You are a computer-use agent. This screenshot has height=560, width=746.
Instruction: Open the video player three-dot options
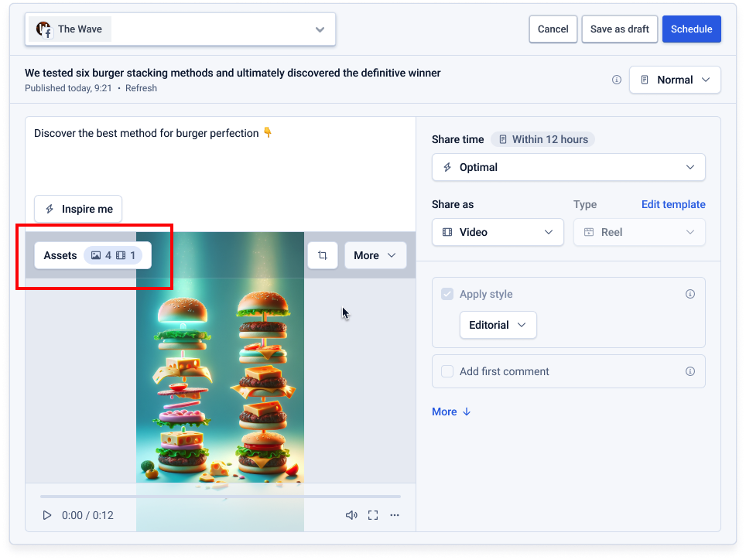click(x=395, y=515)
